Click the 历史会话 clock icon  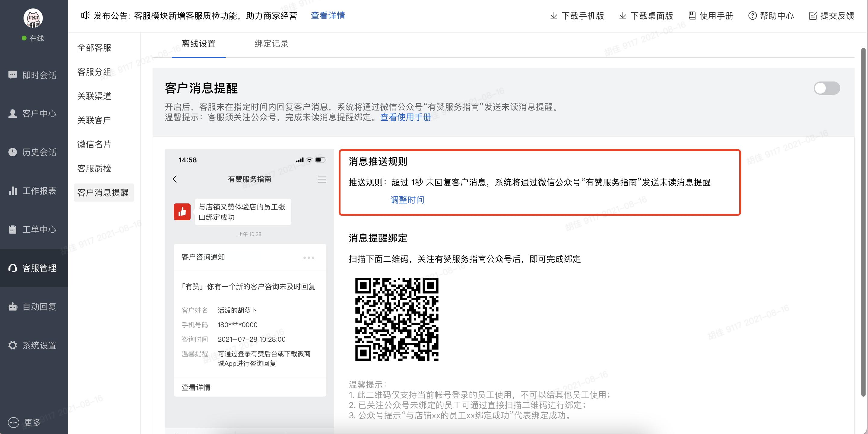click(x=13, y=152)
